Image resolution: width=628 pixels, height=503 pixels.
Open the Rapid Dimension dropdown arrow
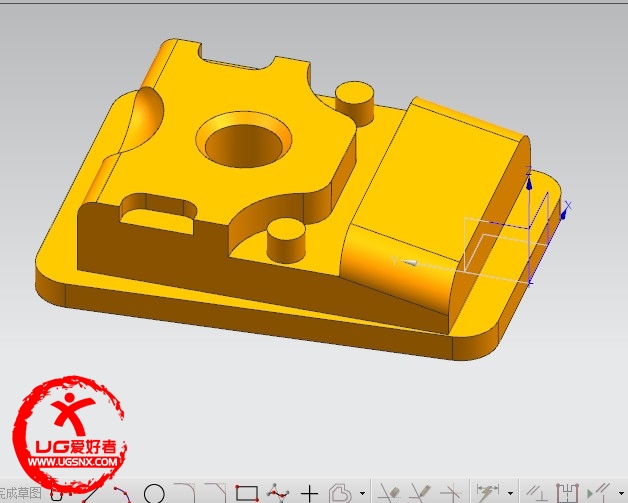pos(510,493)
